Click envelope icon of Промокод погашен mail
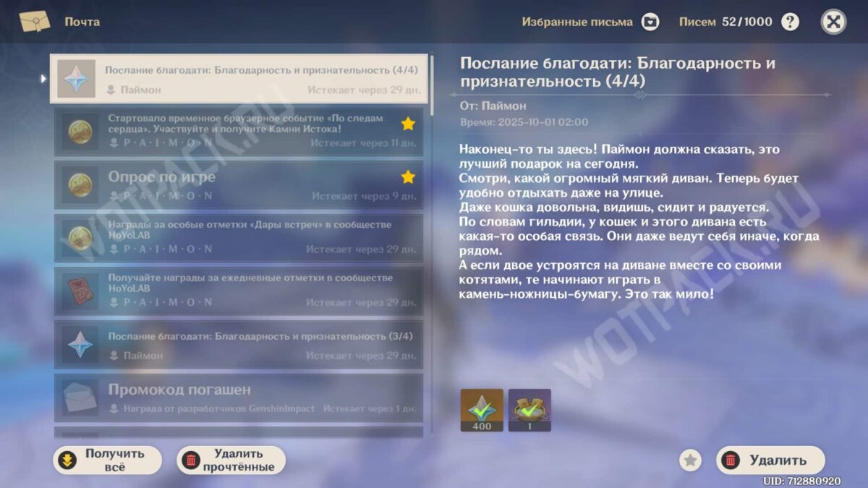The width and height of the screenshot is (868, 488). [x=80, y=398]
